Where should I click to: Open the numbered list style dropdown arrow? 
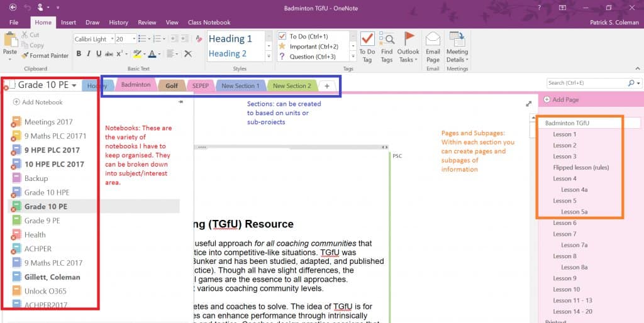(164, 39)
